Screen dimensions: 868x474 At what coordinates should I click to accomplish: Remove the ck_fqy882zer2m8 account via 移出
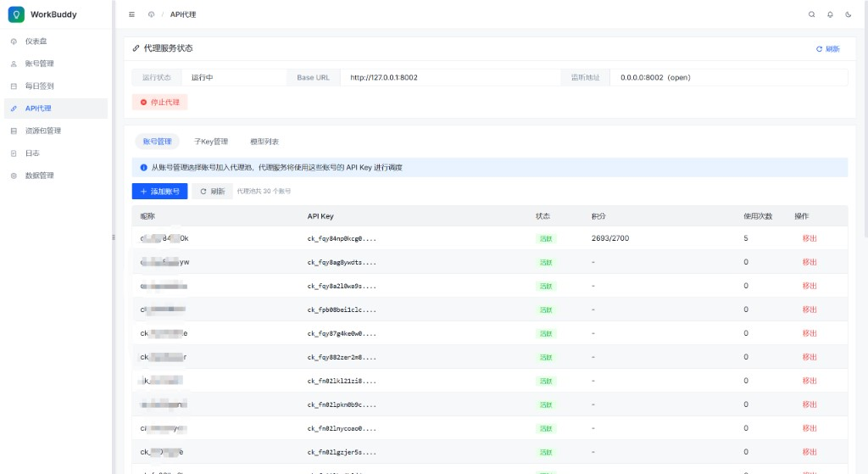tap(810, 357)
